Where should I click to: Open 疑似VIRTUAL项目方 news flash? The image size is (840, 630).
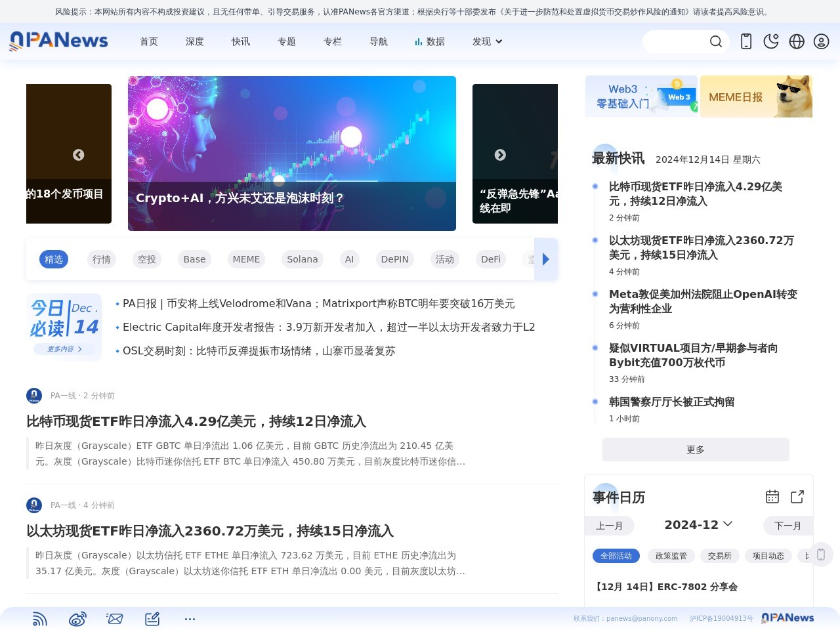693,355
